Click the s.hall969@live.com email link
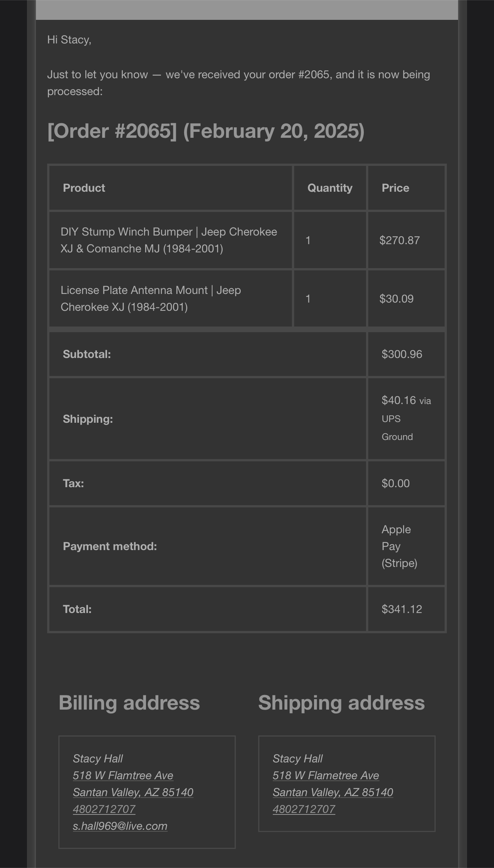This screenshot has width=494, height=868. (120, 826)
